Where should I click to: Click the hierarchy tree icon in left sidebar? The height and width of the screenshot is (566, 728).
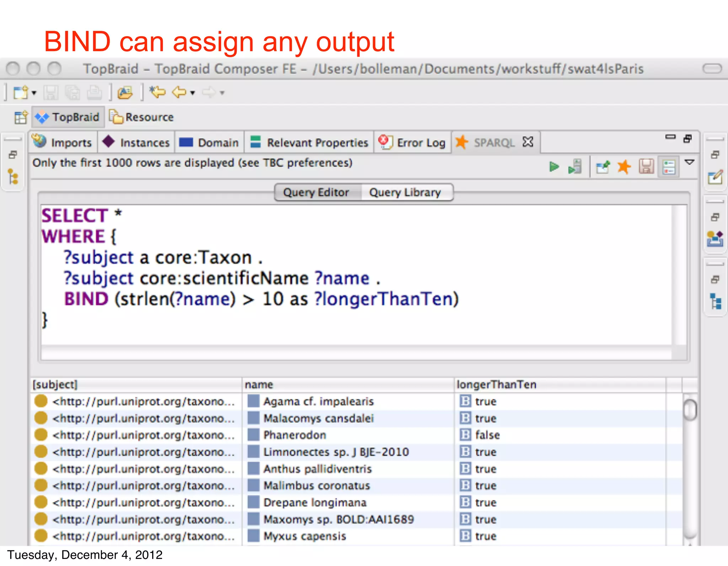[x=13, y=177]
